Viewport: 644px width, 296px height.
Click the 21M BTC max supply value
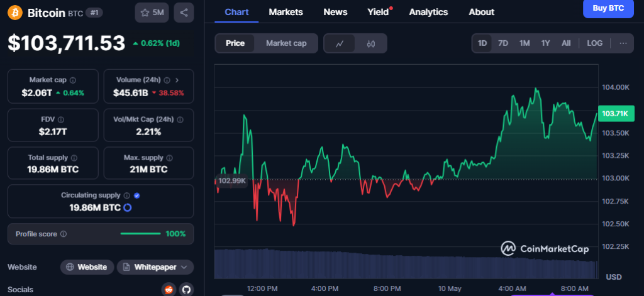(x=148, y=169)
